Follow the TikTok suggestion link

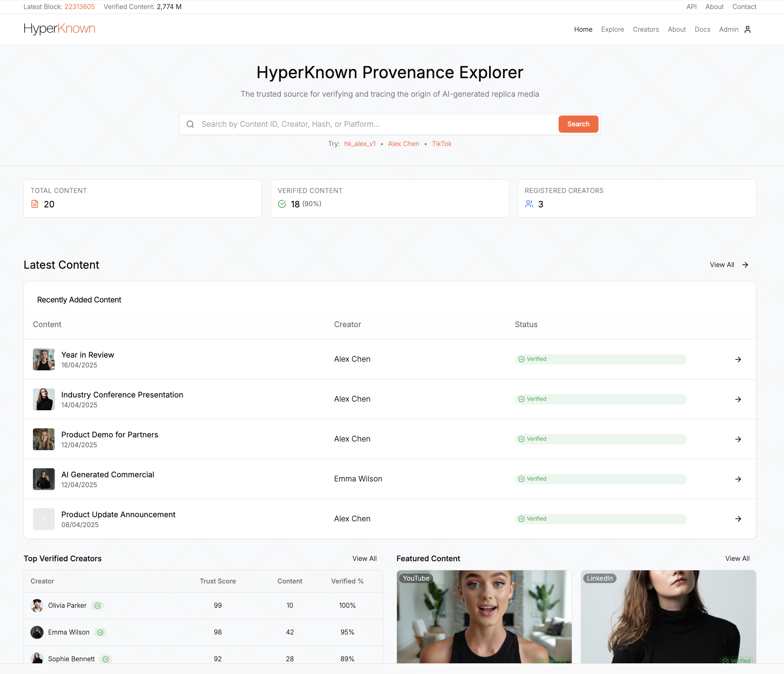coord(441,144)
